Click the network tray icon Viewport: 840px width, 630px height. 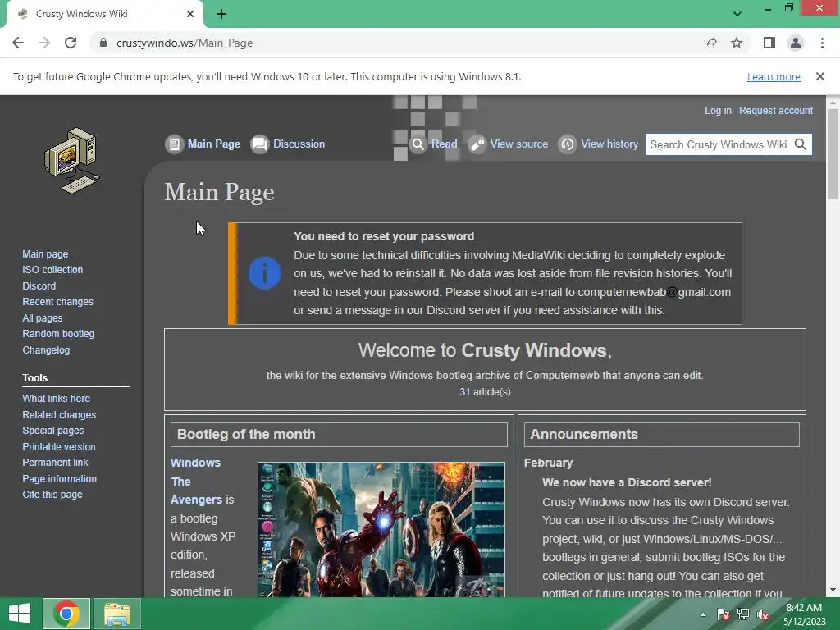tap(743, 614)
